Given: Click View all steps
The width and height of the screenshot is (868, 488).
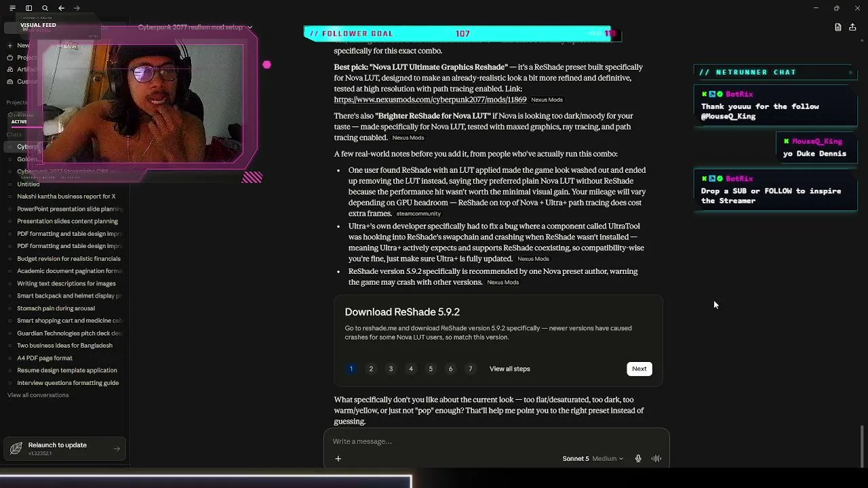Looking at the screenshot, I should [510, 369].
